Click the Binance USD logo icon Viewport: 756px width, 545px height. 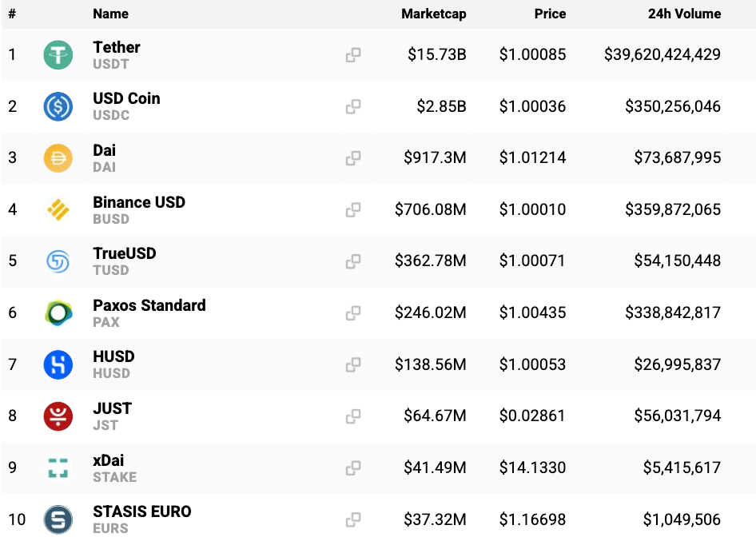(x=58, y=209)
